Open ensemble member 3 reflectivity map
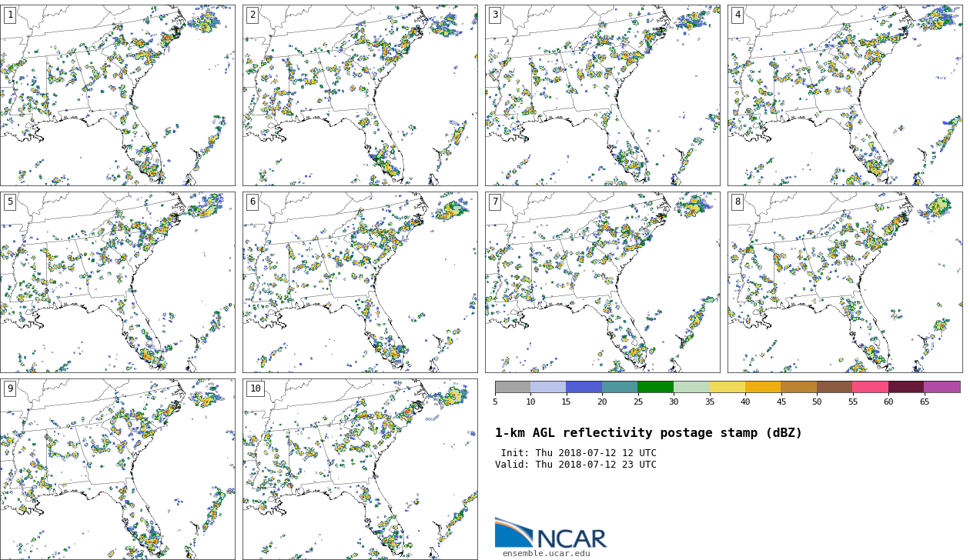Image resolution: width=970 pixels, height=560 pixels. point(602,95)
